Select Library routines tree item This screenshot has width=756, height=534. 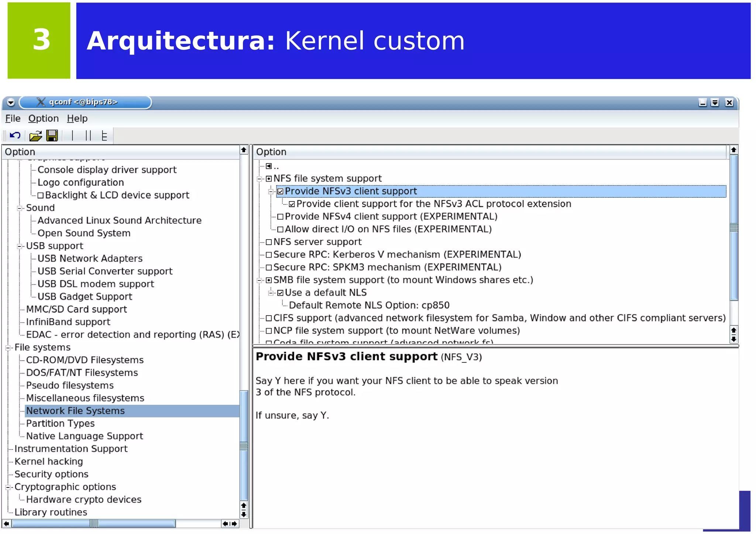pos(51,512)
